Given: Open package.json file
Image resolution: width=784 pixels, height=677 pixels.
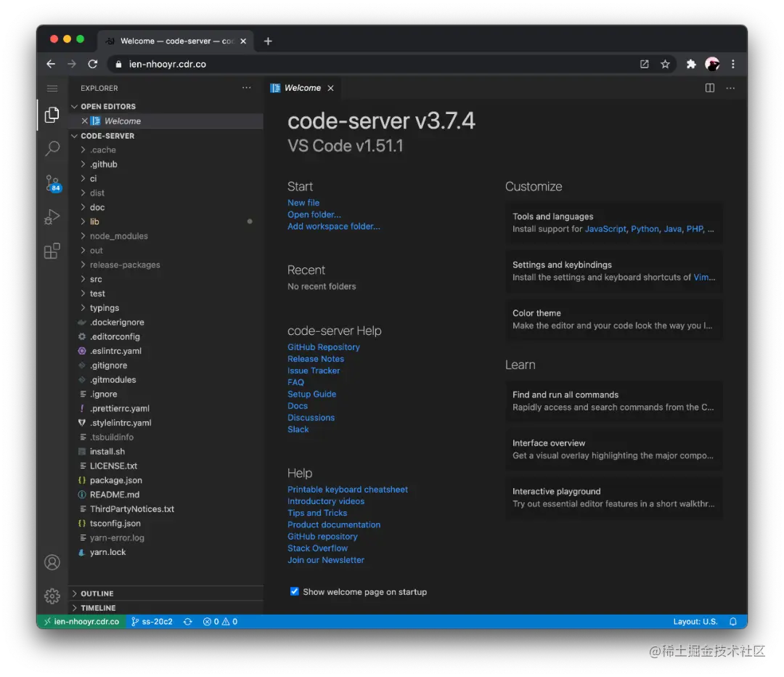Looking at the screenshot, I should 165,480.
